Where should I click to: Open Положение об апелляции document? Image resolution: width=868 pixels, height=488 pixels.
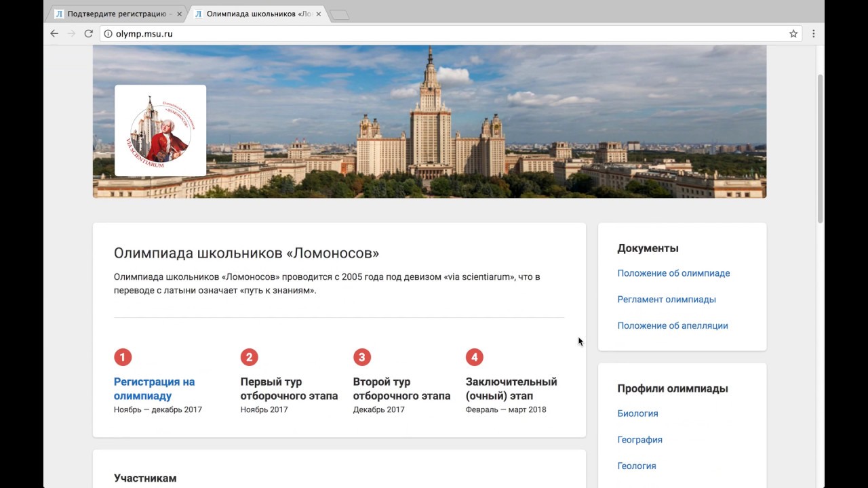(x=673, y=325)
